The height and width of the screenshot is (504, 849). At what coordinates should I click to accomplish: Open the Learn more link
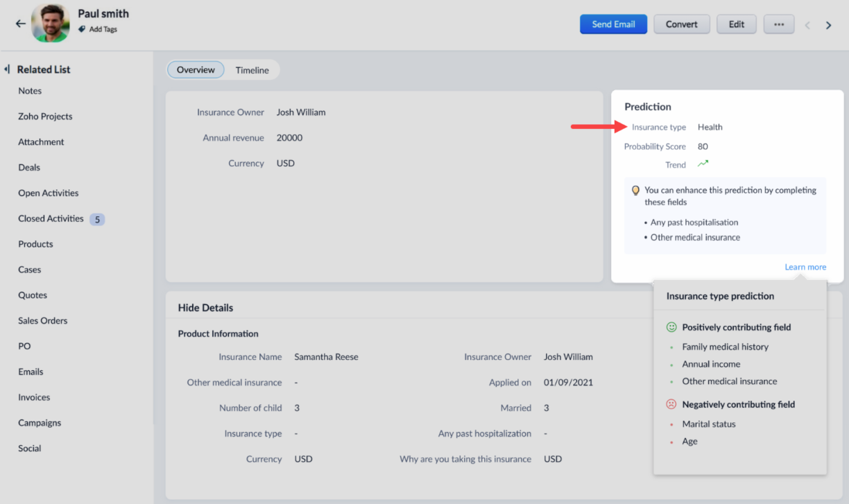click(805, 267)
